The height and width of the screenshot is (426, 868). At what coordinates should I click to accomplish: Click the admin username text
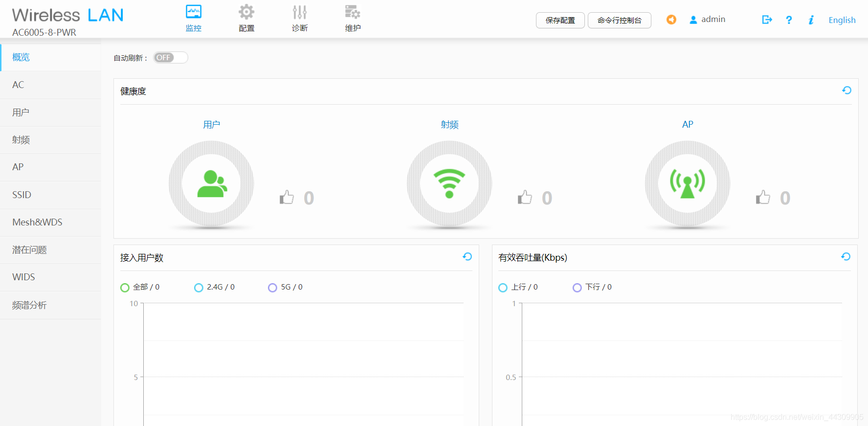click(713, 20)
